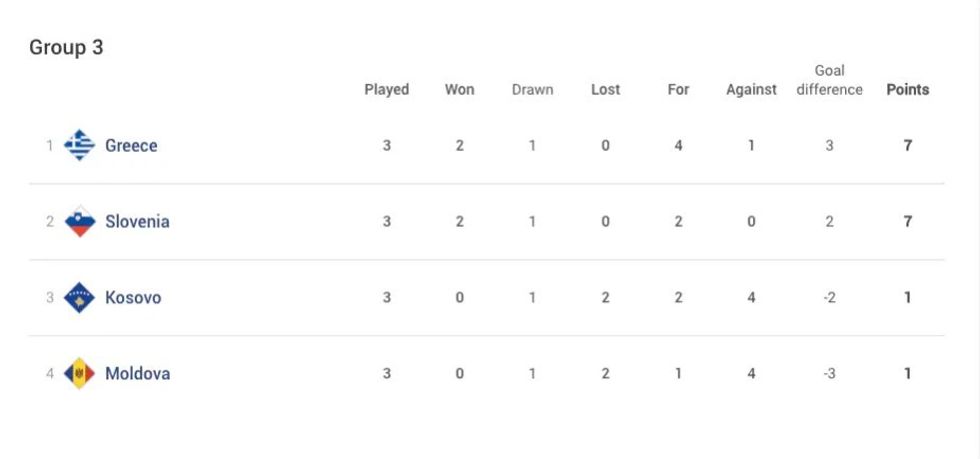Click the Moldova flag icon
Image resolution: width=980 pixels, height=459 pixels.
[80, 374]
